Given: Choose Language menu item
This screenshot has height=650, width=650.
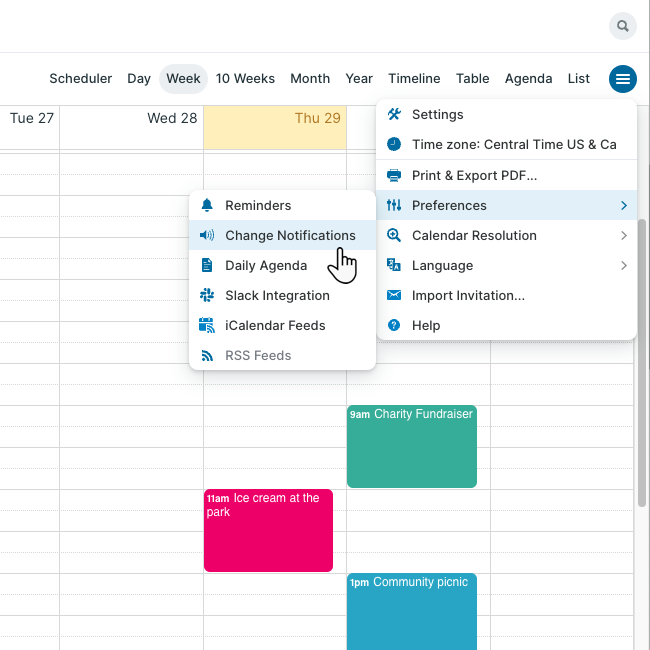Looking at the screenshot, I should click(506, 265).
